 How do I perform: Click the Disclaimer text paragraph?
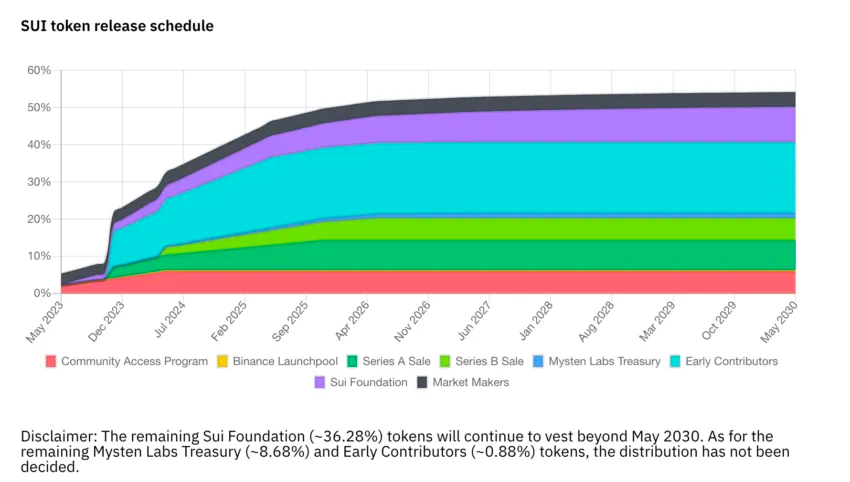405,451
